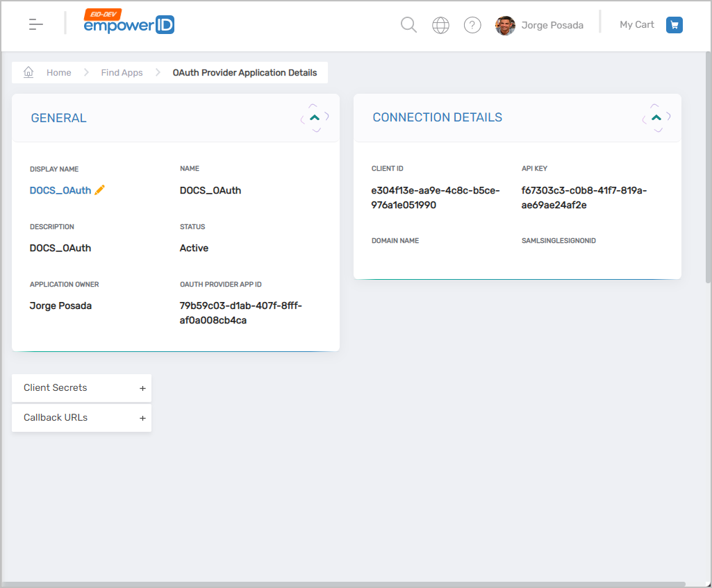Open the hamburger navigation menu
712x588 pixels.
pyautogui.click(x=36, y=25)
